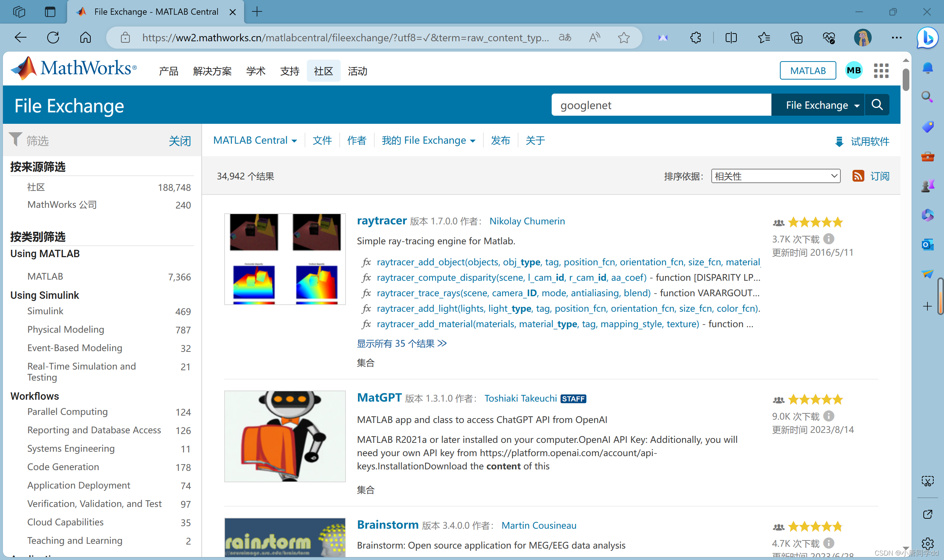This screenshot has width=944, height=560.
Task: Click the MathWorks logo
Action: coord(74,68)
